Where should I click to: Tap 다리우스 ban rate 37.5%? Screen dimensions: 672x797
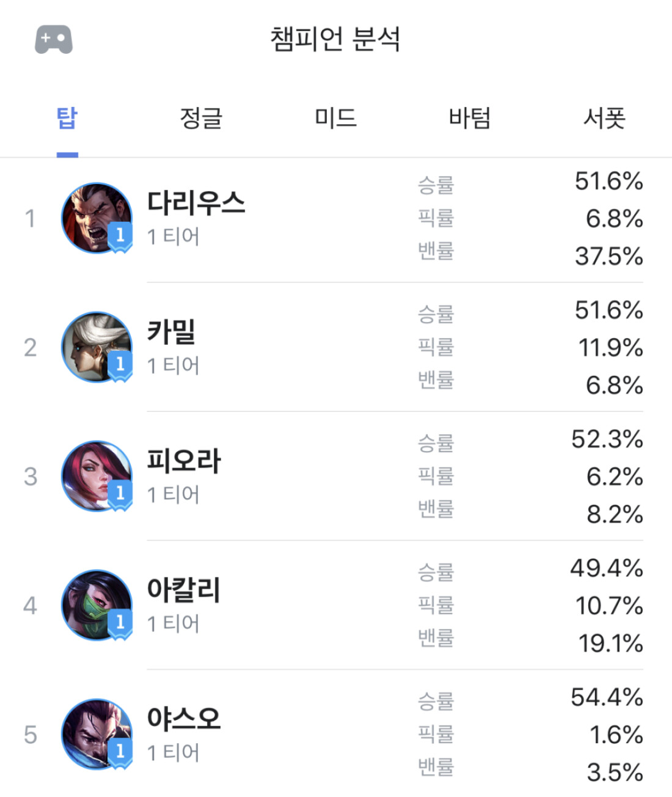[x=609, y=256]
